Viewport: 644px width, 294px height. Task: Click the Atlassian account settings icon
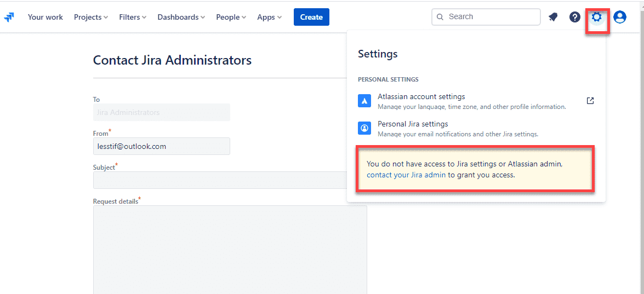(x=364, y=101)
